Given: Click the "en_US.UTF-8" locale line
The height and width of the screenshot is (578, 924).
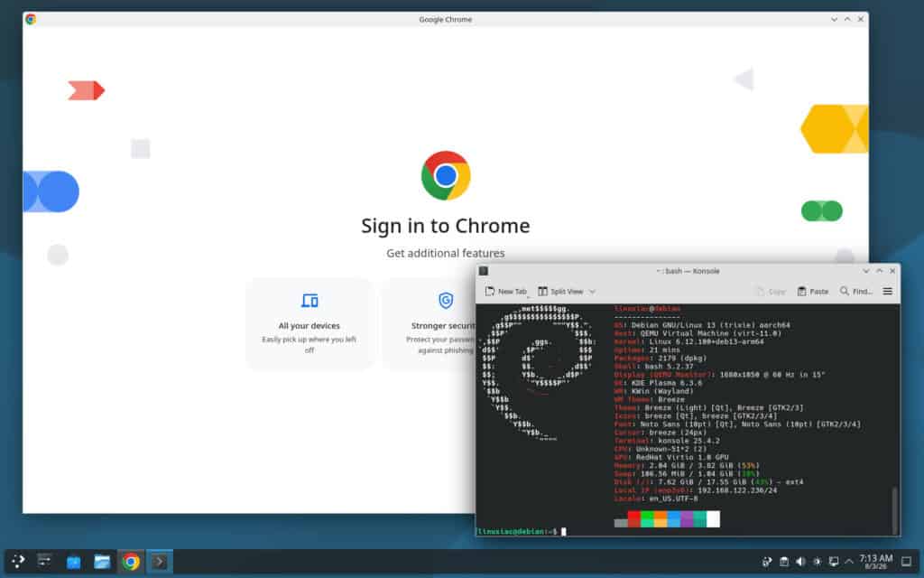Looking at the screenshot, I should (656, 499).
